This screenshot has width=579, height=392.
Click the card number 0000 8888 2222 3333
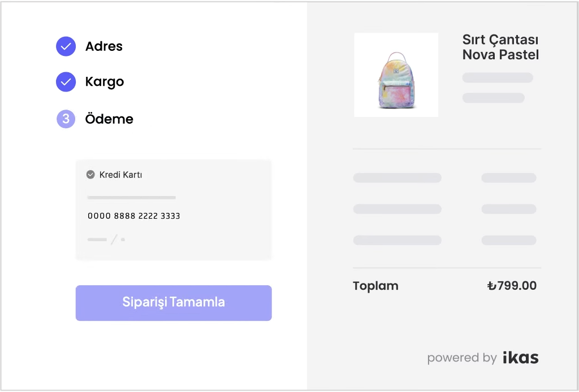pos(133,216)
